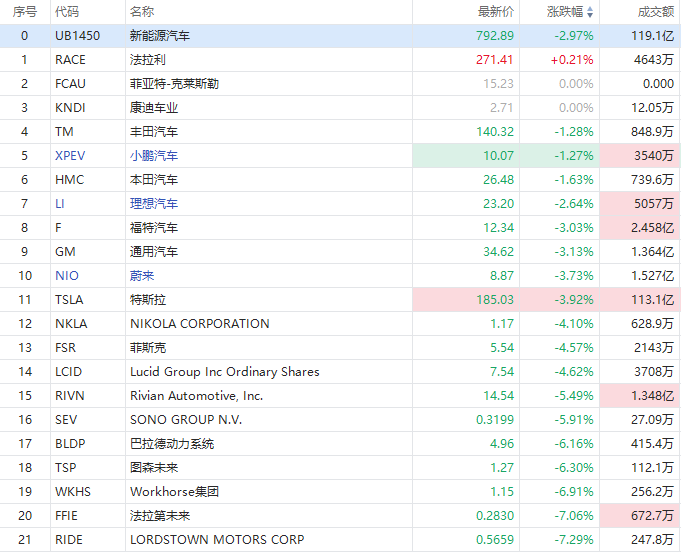Image resolution: width=681 pixels, height=552 pixels.
Task: Click XPEV volume 3540万
Action: point(654,155)
